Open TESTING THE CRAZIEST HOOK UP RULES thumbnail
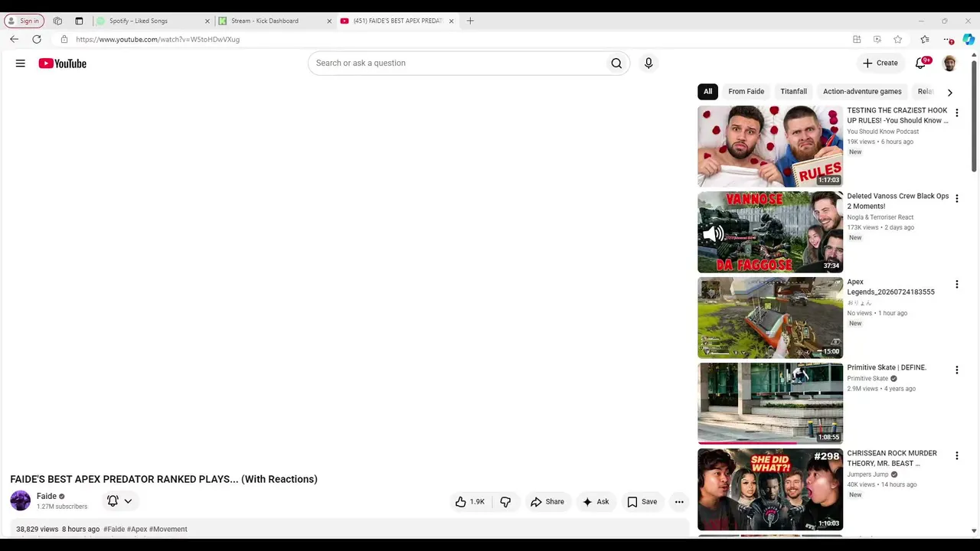Image resolution: width=980 pixels, height=551 pixels. [x=770, y=147]
